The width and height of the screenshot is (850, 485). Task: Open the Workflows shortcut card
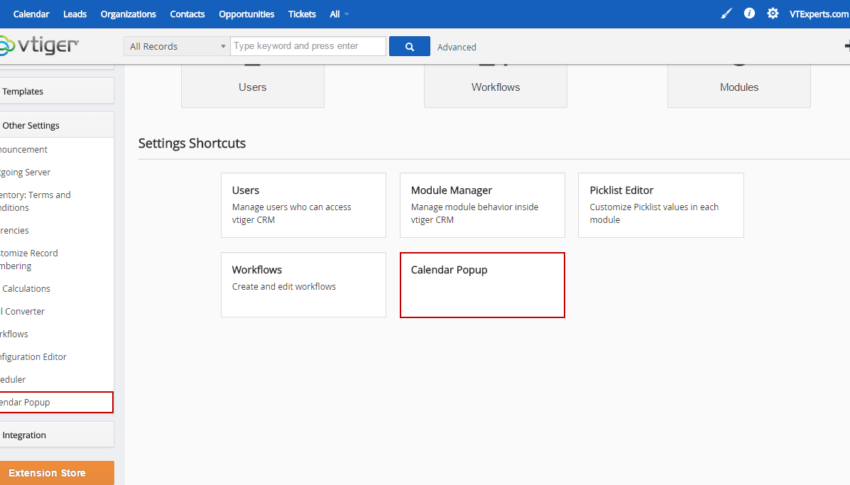click(x=304, y=284)
